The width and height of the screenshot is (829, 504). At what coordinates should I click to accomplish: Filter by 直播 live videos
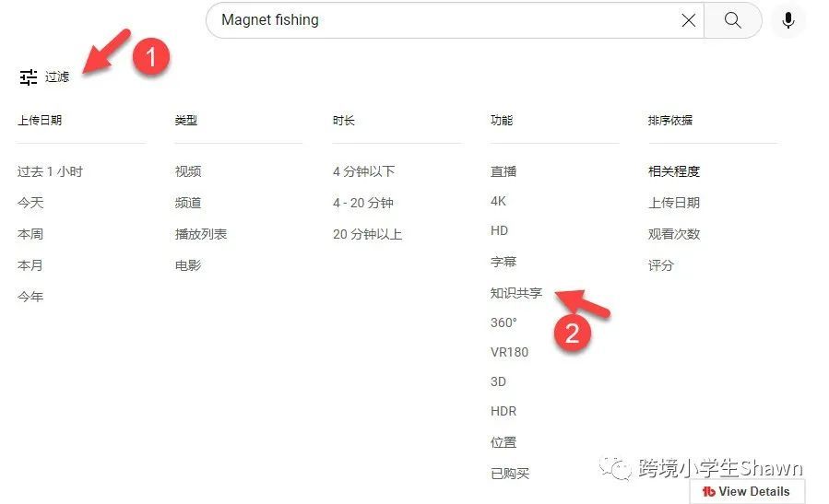503,171
